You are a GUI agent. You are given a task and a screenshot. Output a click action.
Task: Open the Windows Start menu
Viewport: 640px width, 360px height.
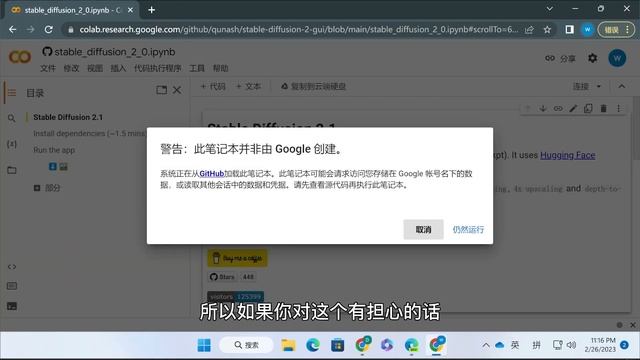(204, 345)
